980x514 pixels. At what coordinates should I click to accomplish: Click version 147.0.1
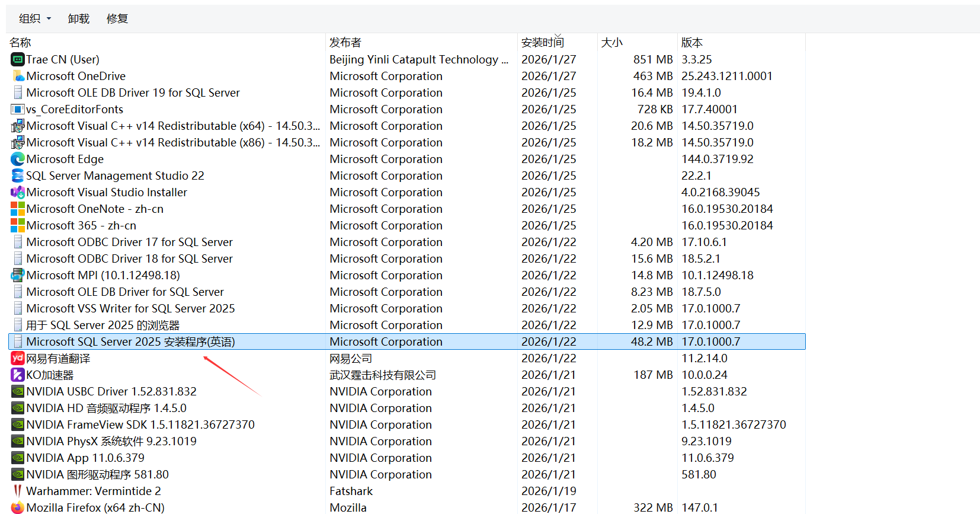pos(700,507)
